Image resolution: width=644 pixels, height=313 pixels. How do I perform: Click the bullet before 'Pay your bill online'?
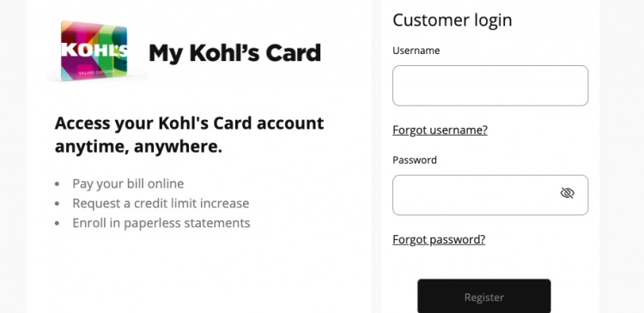57,184
